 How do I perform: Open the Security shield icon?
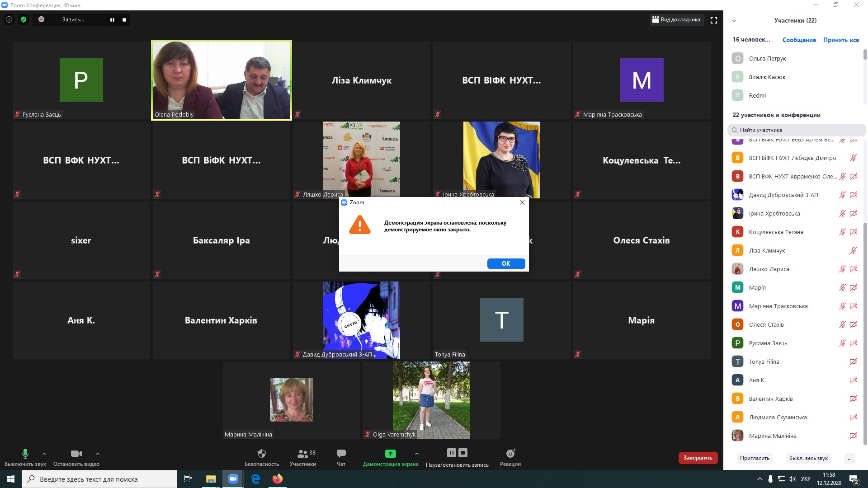coord(261,454)
